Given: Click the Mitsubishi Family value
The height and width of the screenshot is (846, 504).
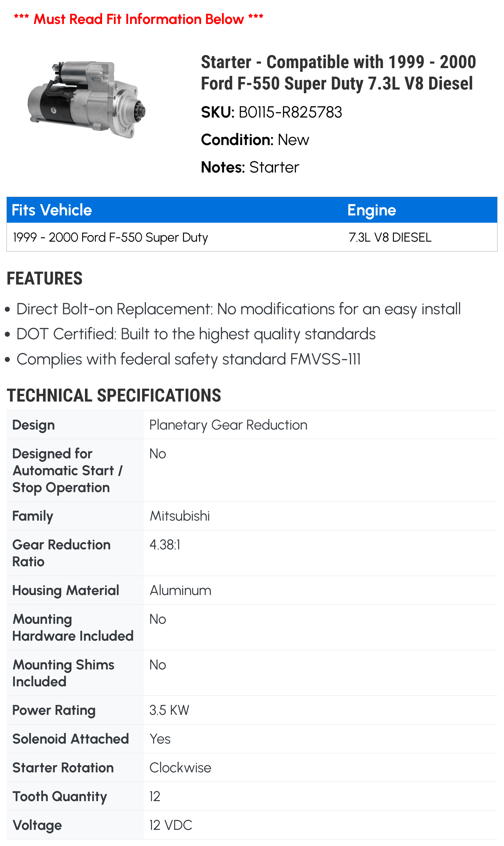Looking at the screenshot, I should coord(180,516).
